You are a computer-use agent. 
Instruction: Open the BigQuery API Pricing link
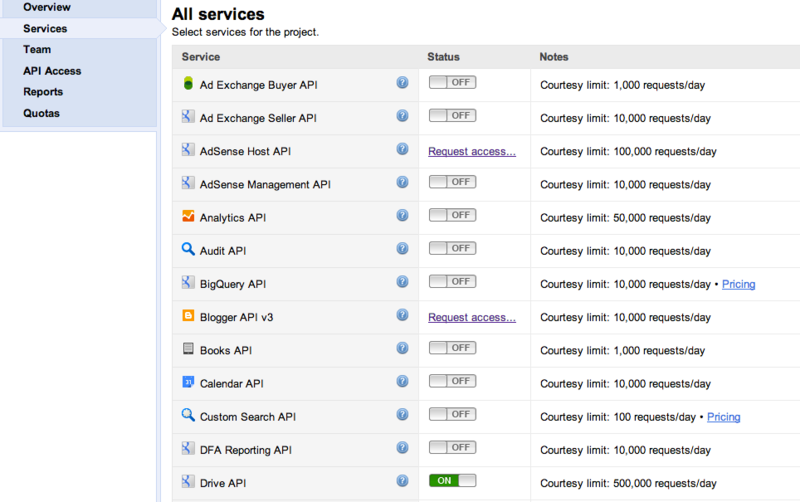click(x=738, y=284)
